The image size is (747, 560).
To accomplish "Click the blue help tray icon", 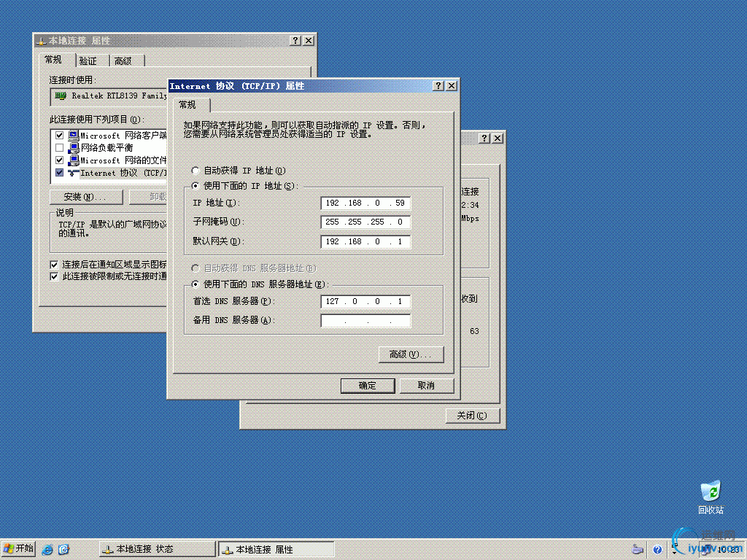I will tap(657, 550).
